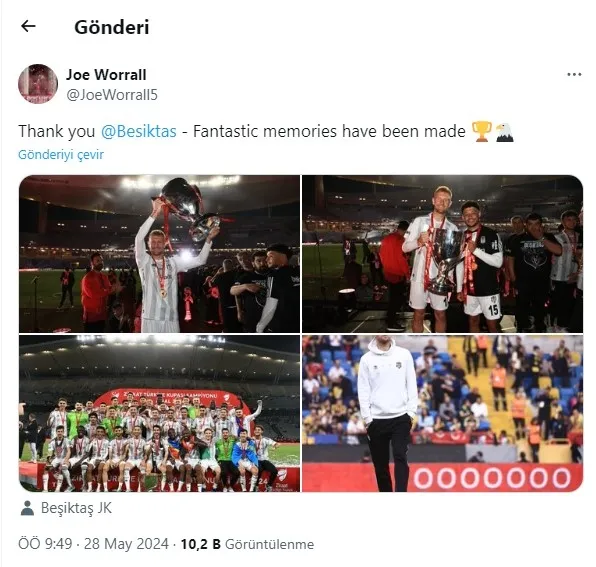
Task: Open the team celebration group photo
Action: point(159,413)
